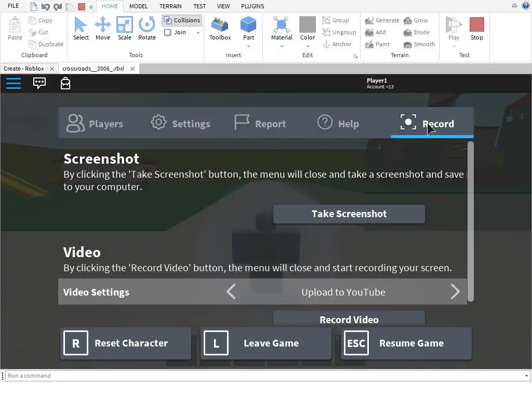Click the redo arrow in quick access
The image size is (532, 399).
[58, 6]
